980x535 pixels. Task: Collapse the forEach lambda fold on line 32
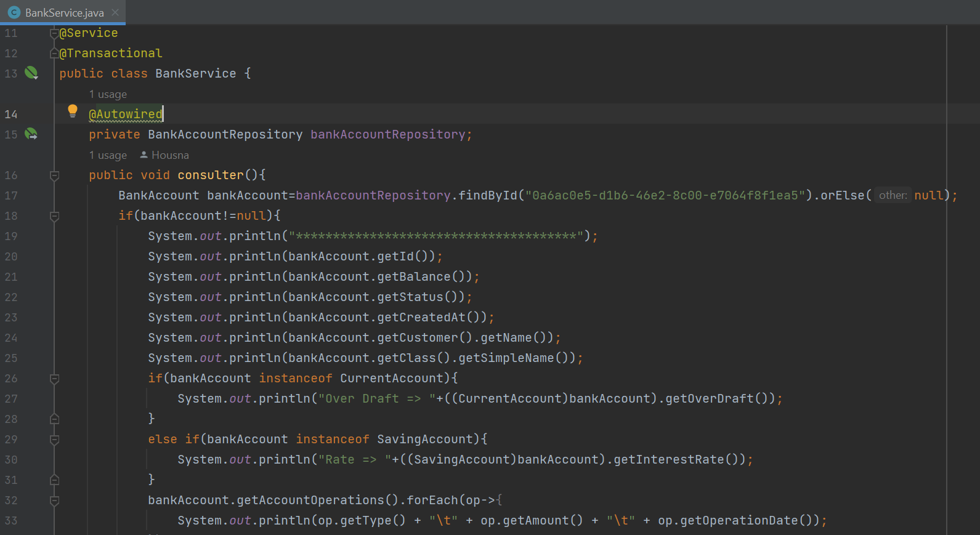click(x=54, y=501)
